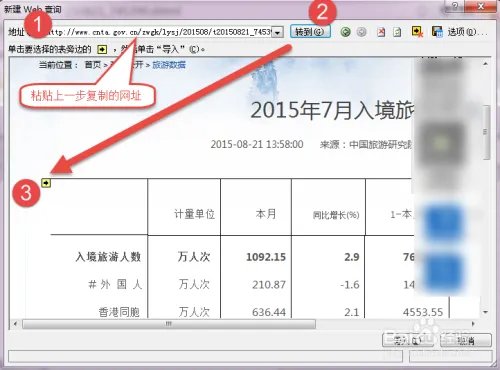Click the 万人次 unit in 香港同胞 row
The height and width of the screenshot is (370, 500).
click(194, 312)
